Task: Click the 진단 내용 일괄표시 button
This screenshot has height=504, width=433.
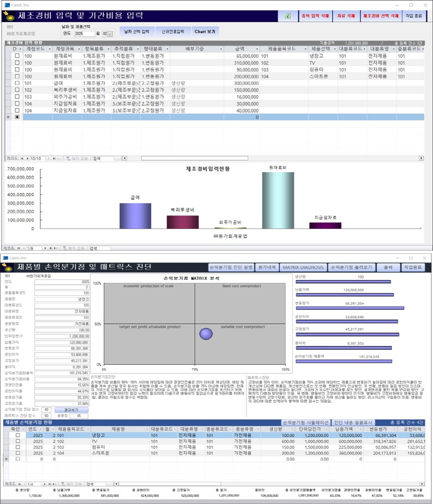Action: point(353,422)
